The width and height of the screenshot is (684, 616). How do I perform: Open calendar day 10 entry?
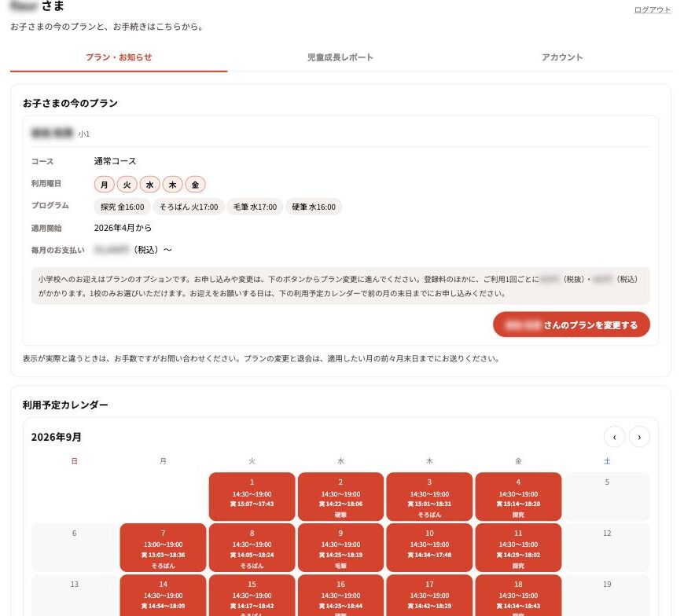pos(429,548)
